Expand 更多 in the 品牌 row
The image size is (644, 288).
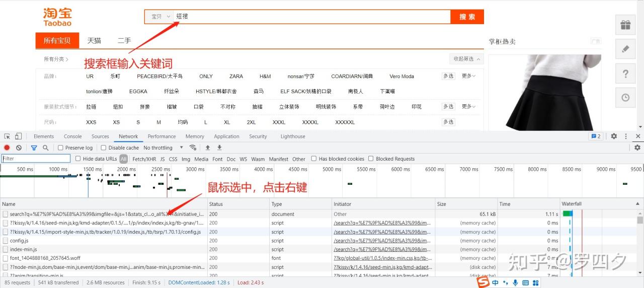click(468, 76)
